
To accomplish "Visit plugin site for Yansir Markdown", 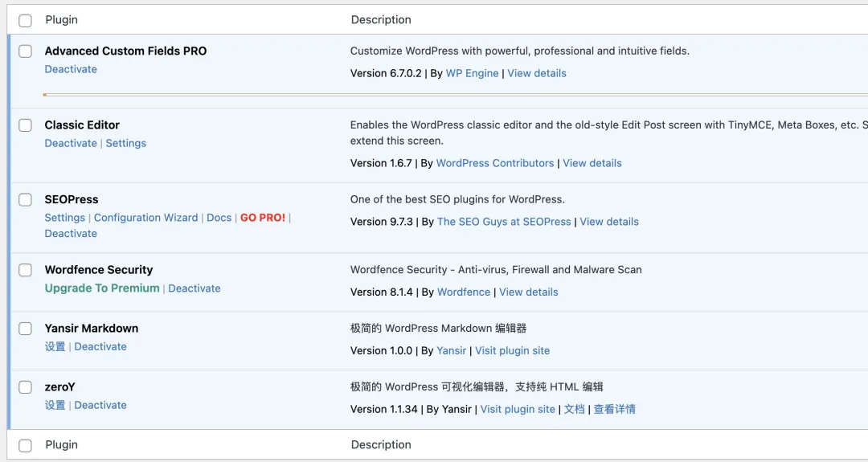I will tap(512, 350).
